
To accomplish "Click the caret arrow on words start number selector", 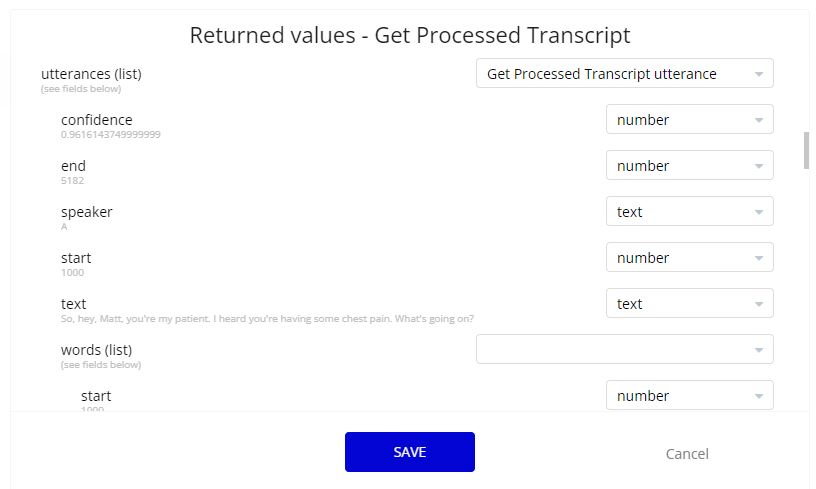I will (x=759, y=396).
